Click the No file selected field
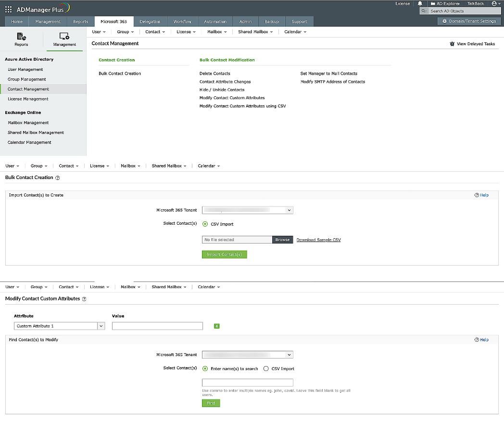Viewport: 504px width, 422px height. [x=237, y=240]
